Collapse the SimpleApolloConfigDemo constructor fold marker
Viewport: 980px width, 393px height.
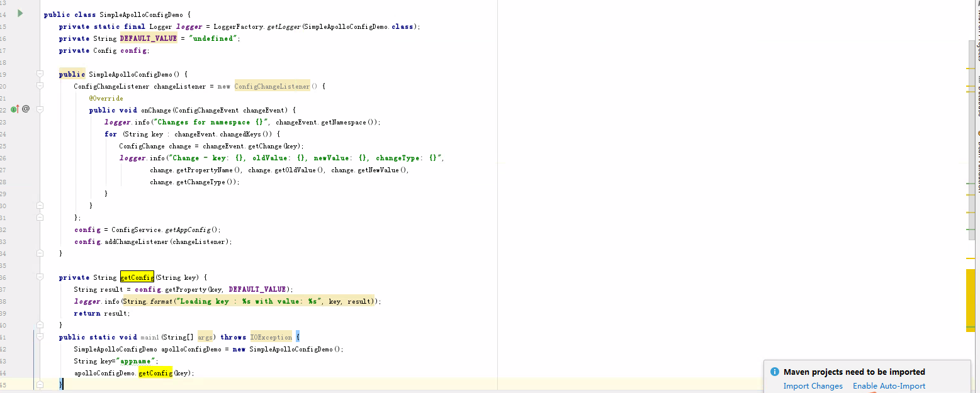click(40, 74)
